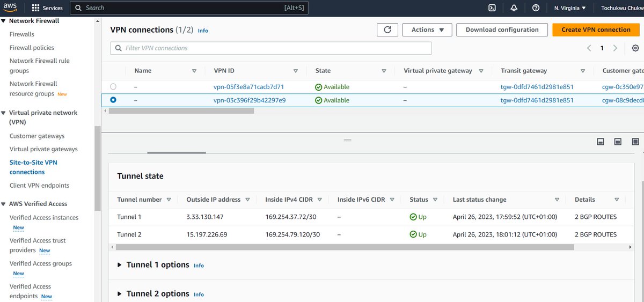Sort by Virtual private gateway column arrow
The height and width of the screenshot is (302, 644).
(x=481, y=71)
